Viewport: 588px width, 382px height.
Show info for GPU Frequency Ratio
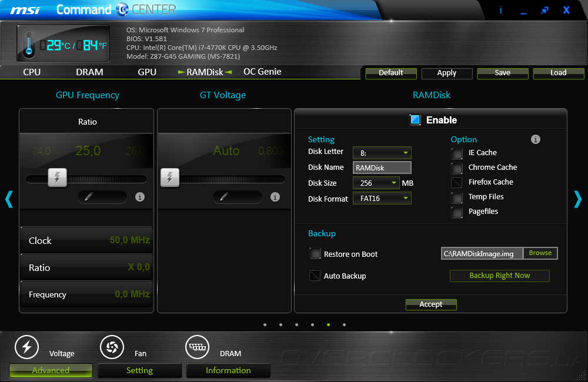140,197
